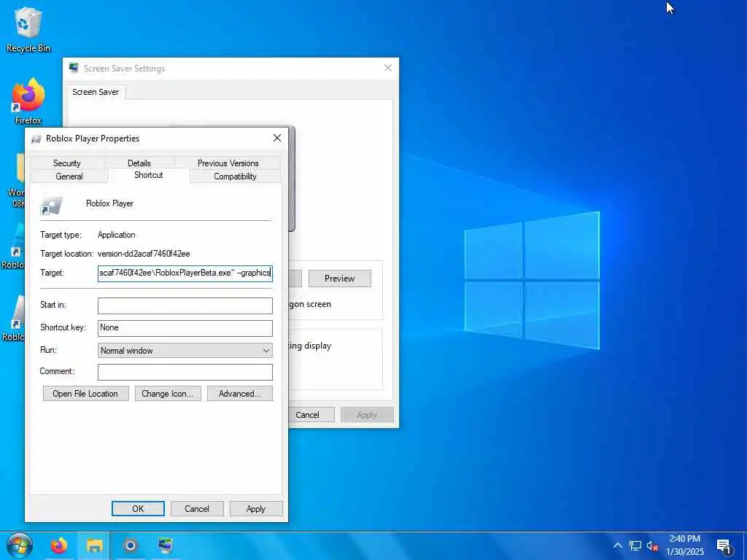Screen dimensions: 747x560
Task: Open the gear settings taskbar app
Action: click(130, 545)
